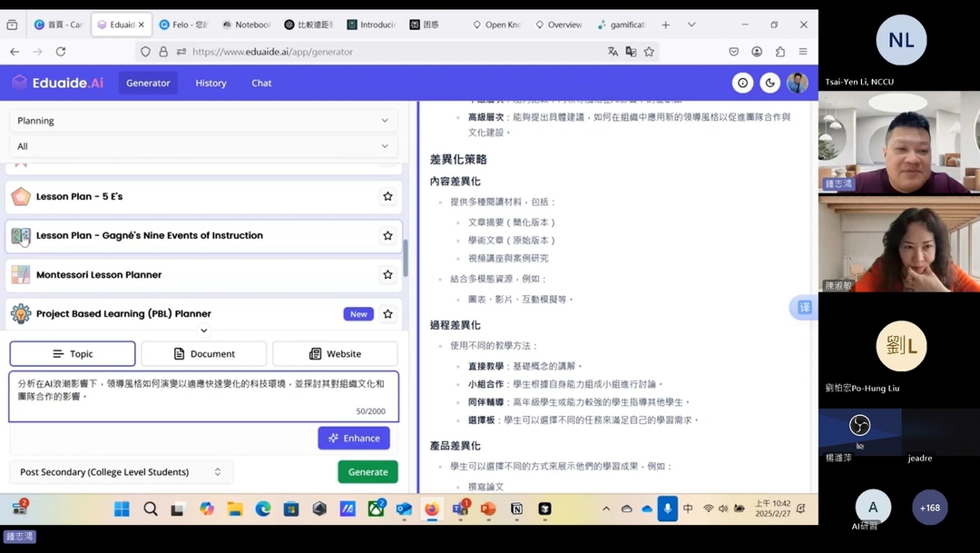980x553 pixels.
Task: Click the site padlock icon
Action: click(x=163, y=52)
